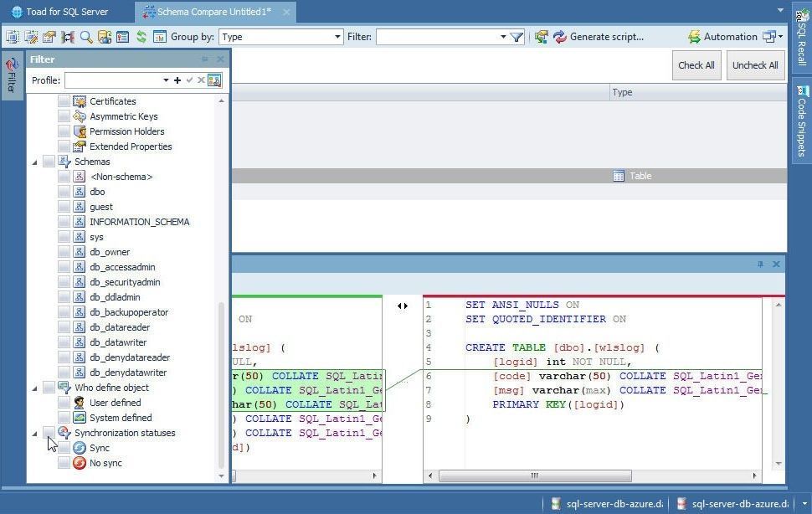The width and height of the screenshot is (812, 514).
Task: Click the funnel filter icon
Action: [516, 37]
